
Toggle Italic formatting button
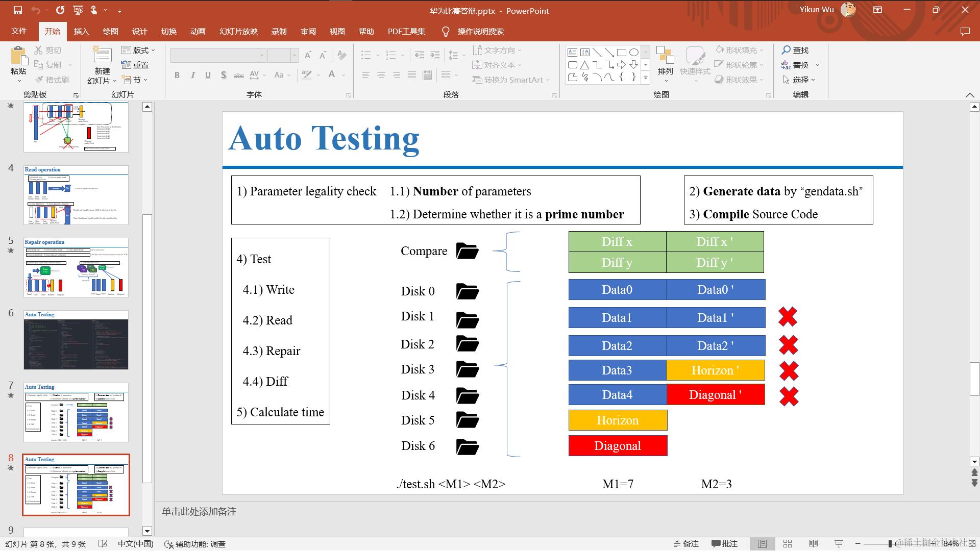[x=192, y=75]
